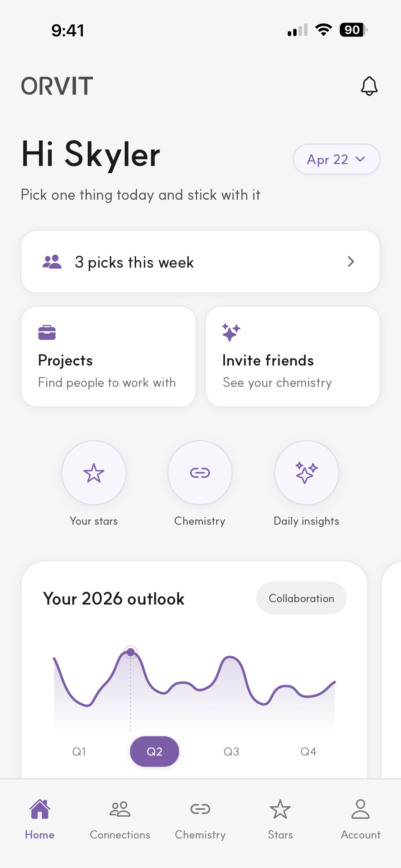Open the Apr 22 date dropdown
The width and height of the screenshot is (401, 868).
pos(336,159)
